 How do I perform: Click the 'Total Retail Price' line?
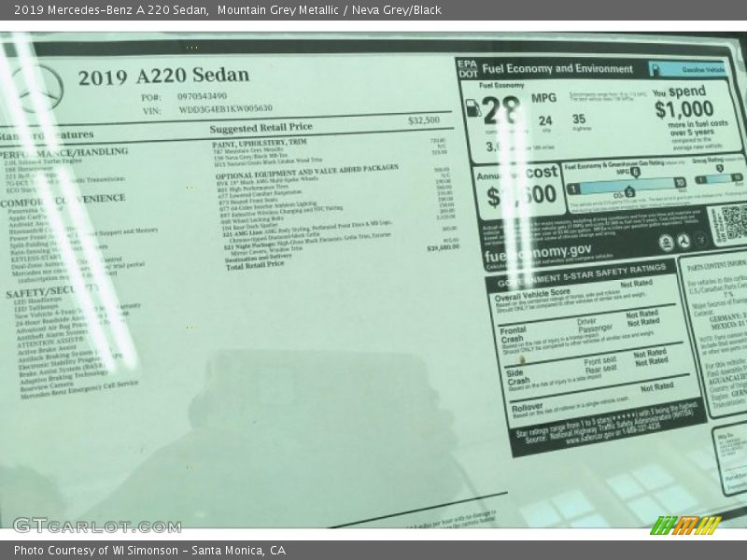(x=255, y=266)
